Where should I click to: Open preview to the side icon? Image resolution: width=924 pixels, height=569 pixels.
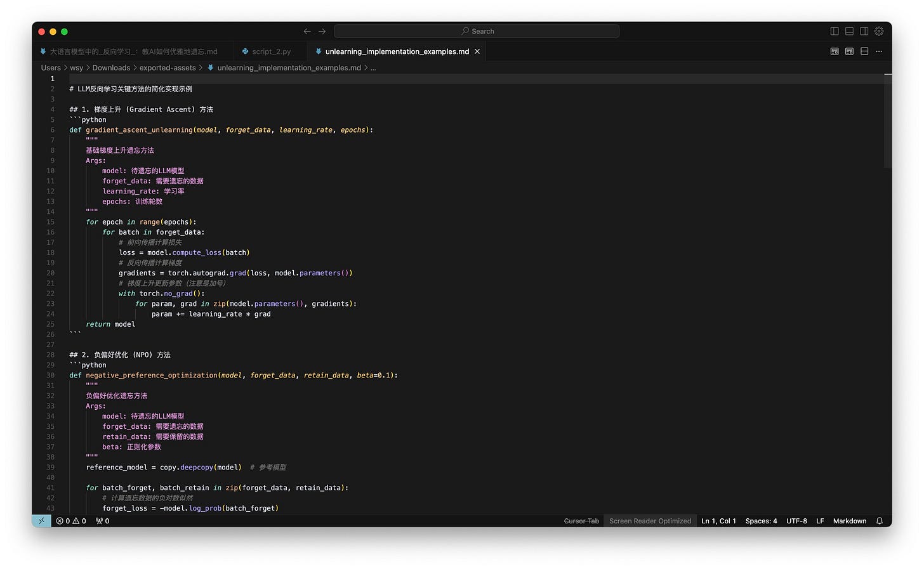coord(849,51)
